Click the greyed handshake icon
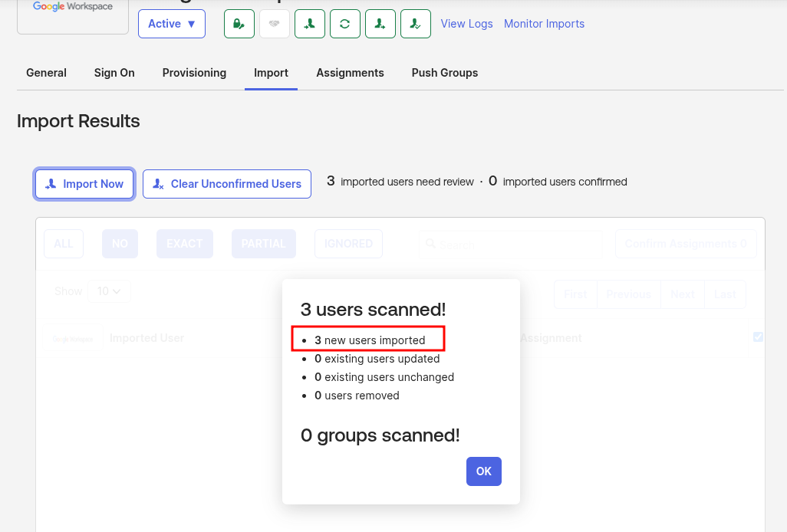Viewport: 787px width, 532px height. (274, 24)
